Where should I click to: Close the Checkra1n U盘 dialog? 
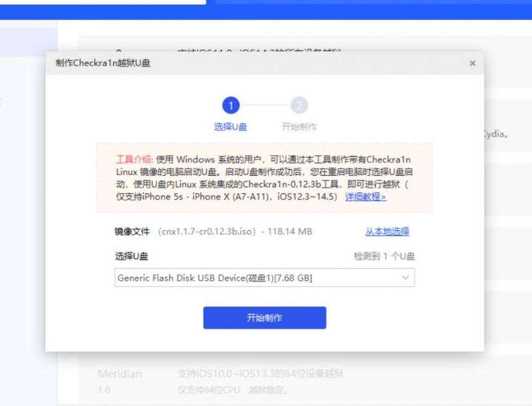(472, 63)
